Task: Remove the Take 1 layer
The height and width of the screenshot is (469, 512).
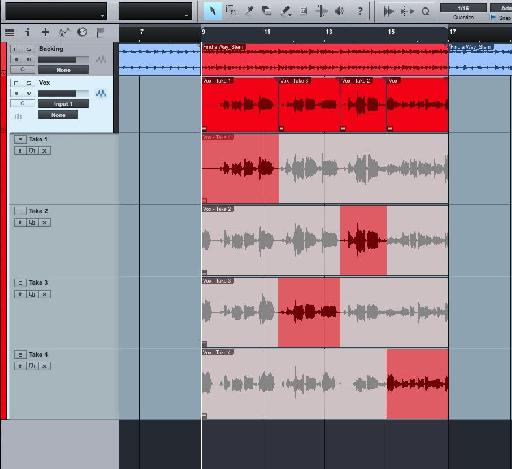Action: [44, 151]
